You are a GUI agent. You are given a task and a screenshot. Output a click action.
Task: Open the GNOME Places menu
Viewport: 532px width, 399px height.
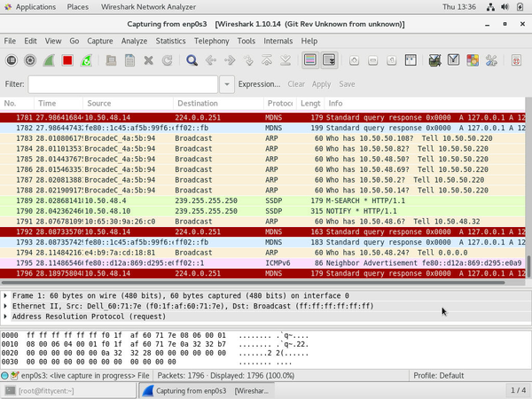tap(78, 7)
